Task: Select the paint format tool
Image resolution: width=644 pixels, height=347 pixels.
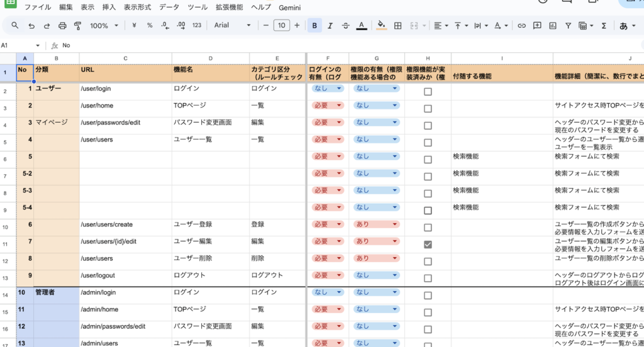Action: (x=78, y=26)
